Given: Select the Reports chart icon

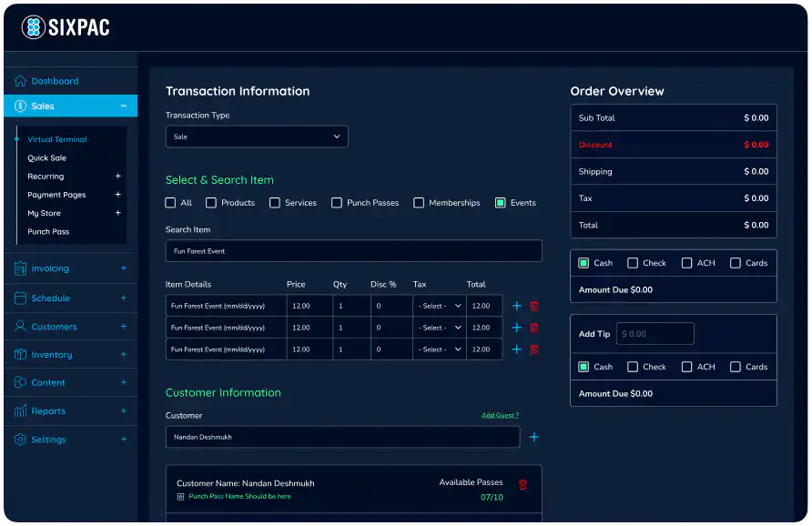Looking at the screenshot, I should point(20,410).
